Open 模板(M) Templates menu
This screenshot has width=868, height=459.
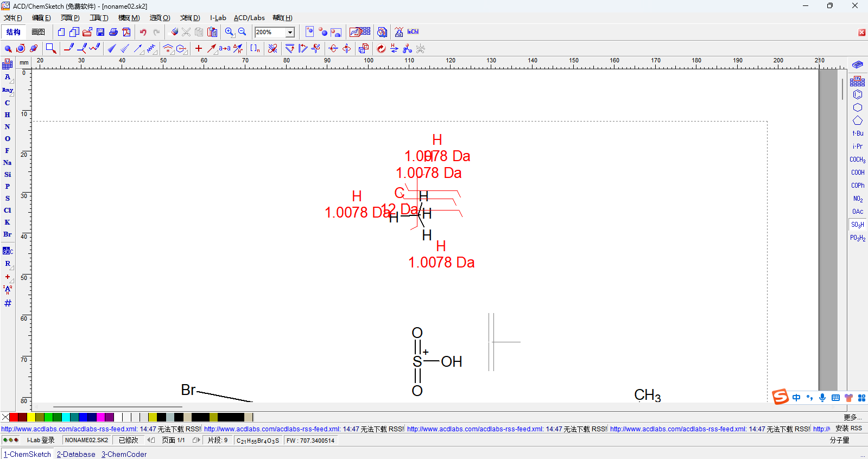129,18
